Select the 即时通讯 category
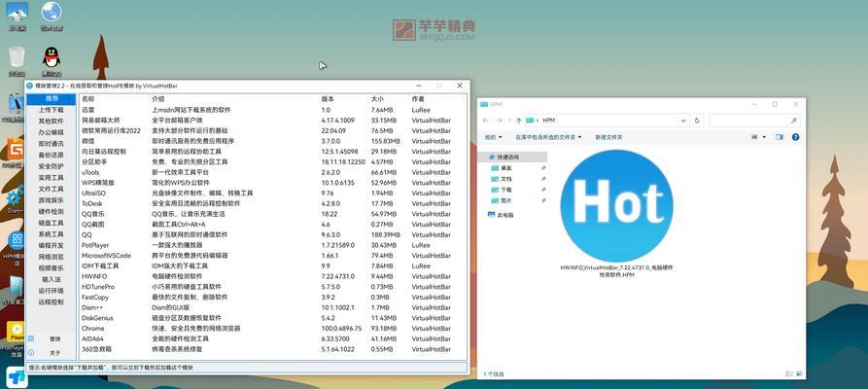Viewport: 868px width, 389px height. (x=52, y=144)
